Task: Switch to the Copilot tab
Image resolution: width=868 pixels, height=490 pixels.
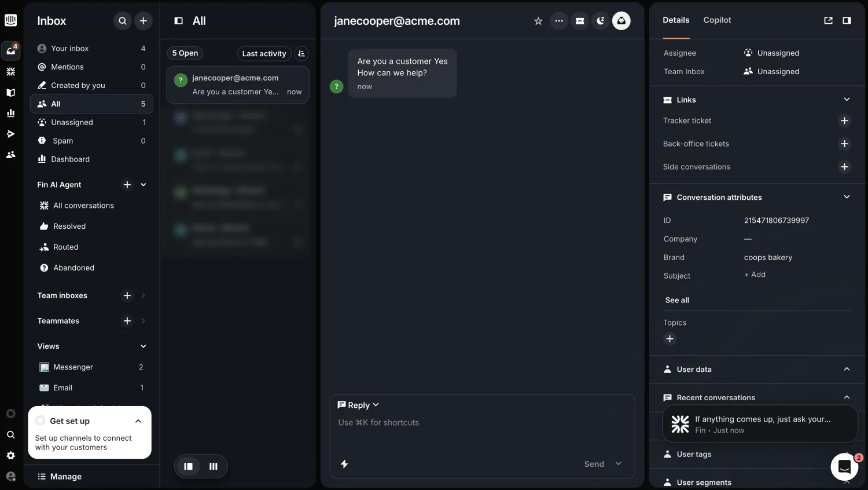Action: click(x=717, y=20)
